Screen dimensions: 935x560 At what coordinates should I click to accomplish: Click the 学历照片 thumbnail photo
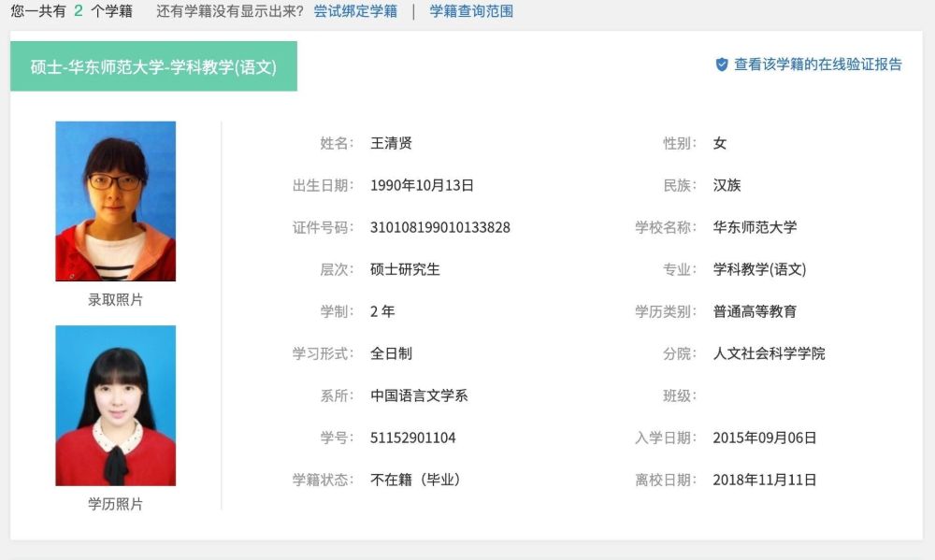point(116,406)
